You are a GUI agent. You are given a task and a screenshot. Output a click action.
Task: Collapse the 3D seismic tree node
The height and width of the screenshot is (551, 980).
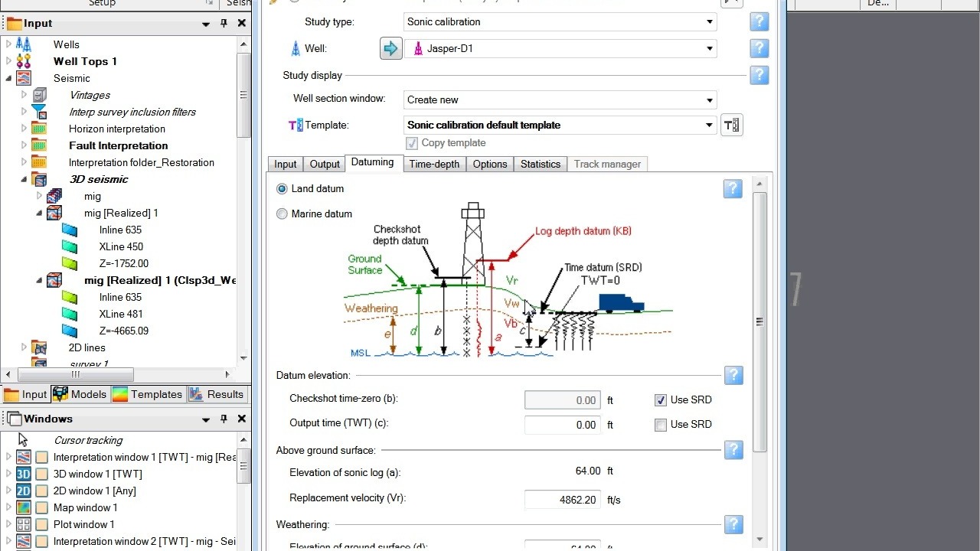(x=24, y=179)
